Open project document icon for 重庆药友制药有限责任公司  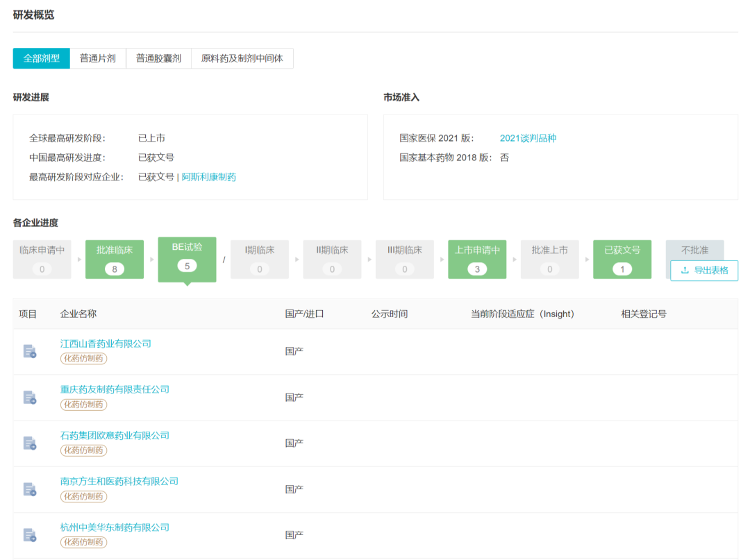[x=29, y=397]
